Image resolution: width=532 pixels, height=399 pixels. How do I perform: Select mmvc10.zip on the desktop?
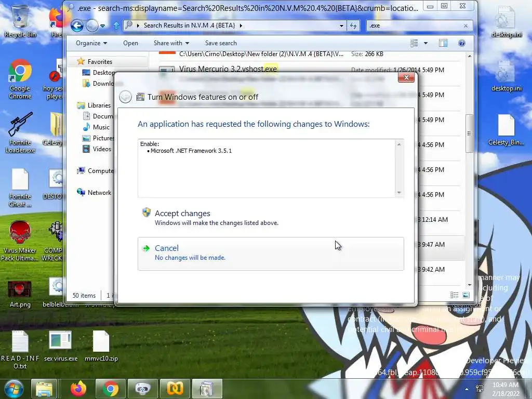[101, 346]
